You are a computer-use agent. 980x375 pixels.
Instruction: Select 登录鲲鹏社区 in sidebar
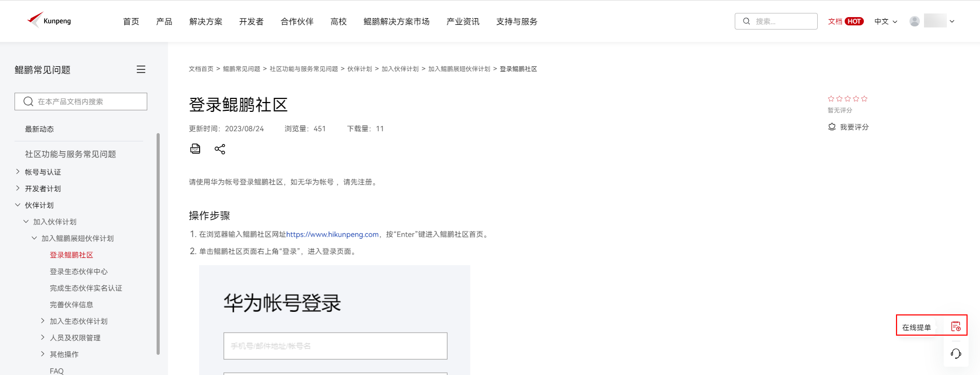pyautogui.click(x=72, y=255)
